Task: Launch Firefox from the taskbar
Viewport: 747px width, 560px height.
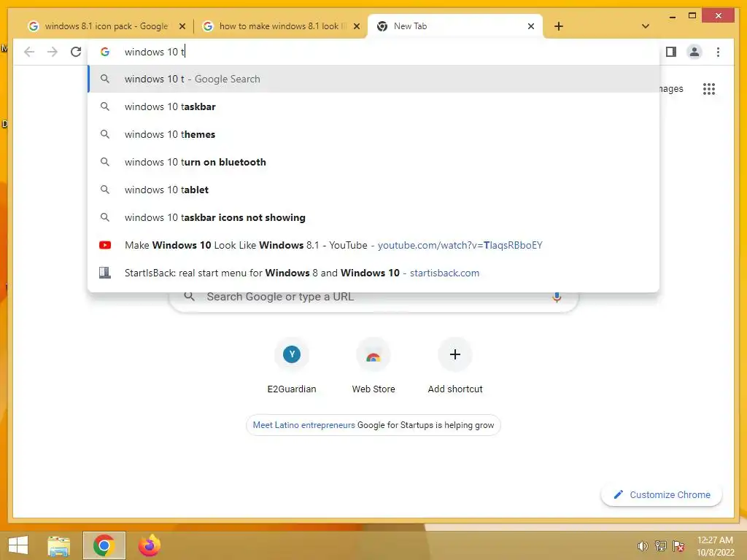Action: [149, 545]
